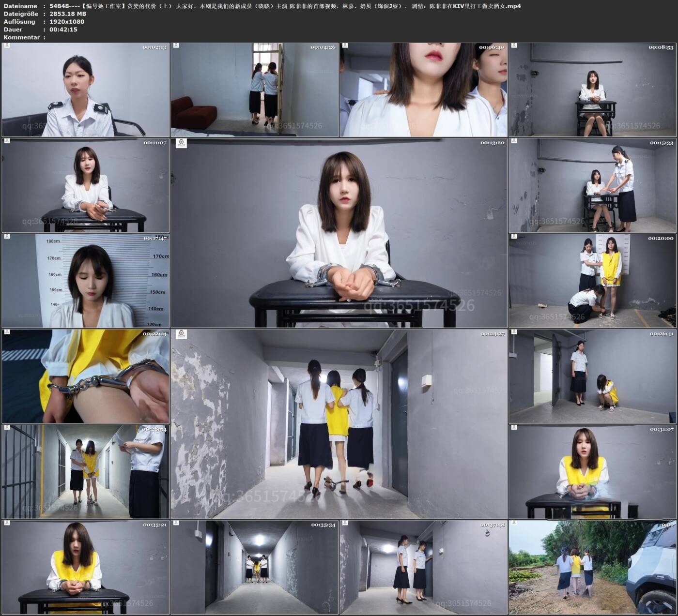
Task: Open the large corridor frame at 00:24:27
Action: point(339,424)
